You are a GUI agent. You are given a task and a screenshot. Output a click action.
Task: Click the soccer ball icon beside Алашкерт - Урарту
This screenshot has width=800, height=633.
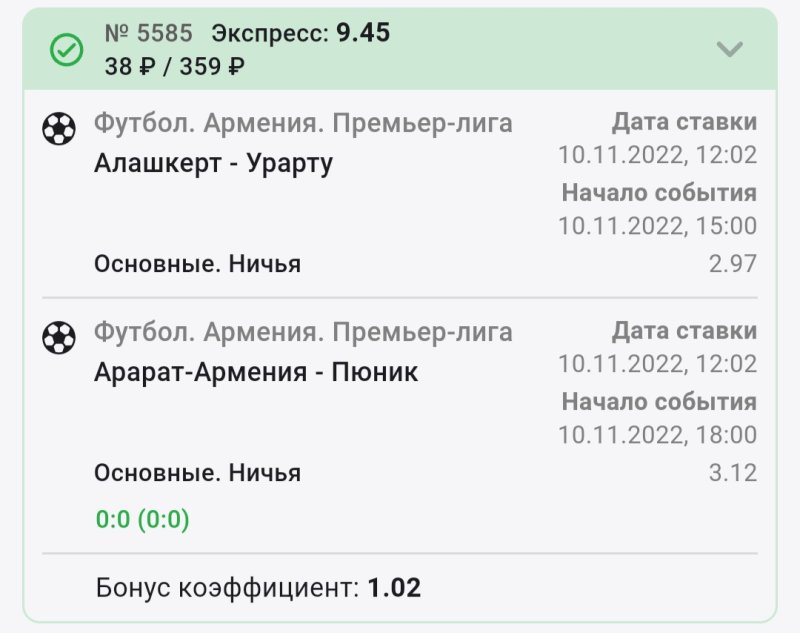coord(59,129)
